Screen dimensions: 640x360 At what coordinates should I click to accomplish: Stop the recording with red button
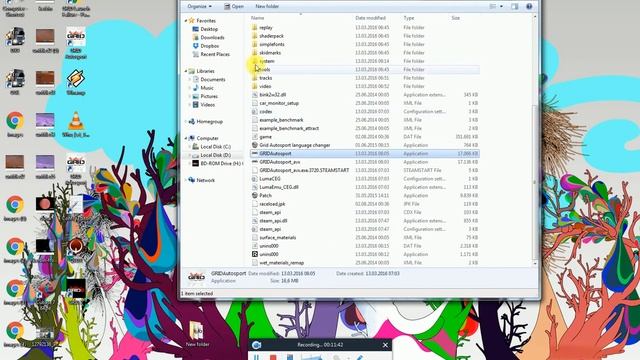[273, 357]
